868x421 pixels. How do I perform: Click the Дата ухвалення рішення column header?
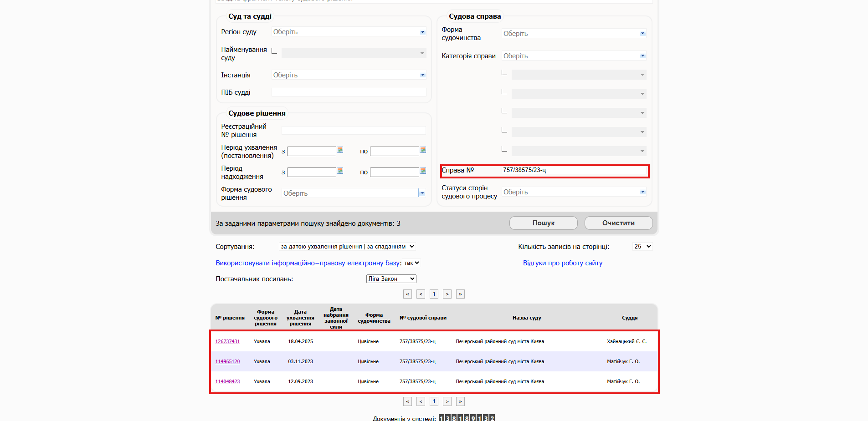(300, 318)
